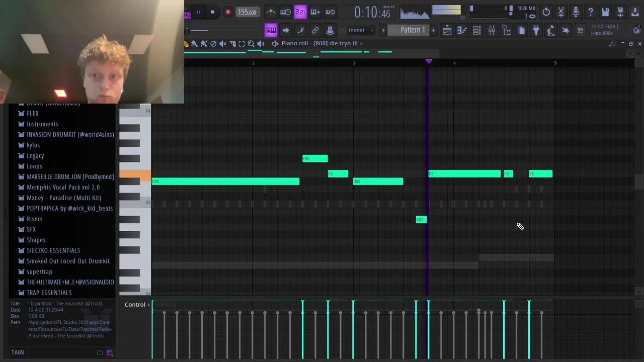Select the Slice tool in piano roll

232,44
